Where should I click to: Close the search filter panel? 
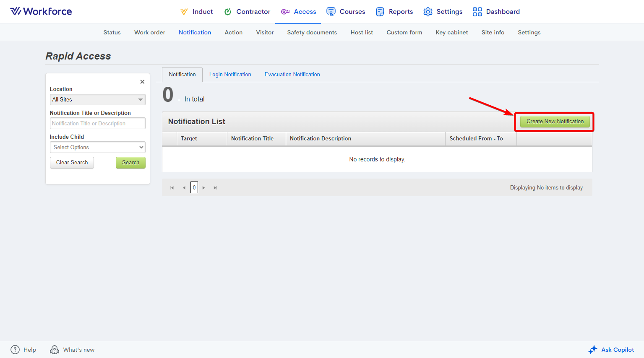(x=142, y=82)
